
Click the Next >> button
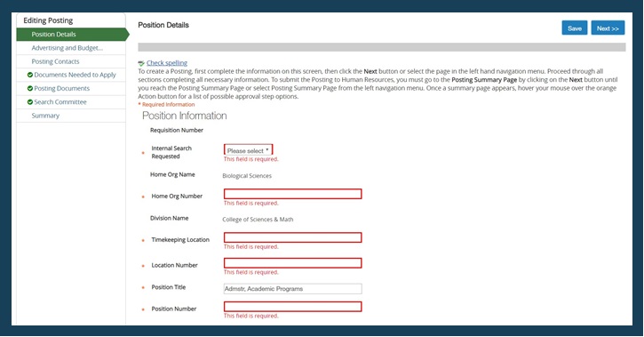[x=608, y=28]
